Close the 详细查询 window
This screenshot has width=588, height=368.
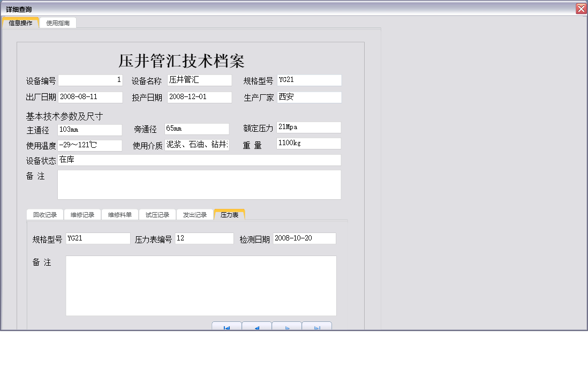(x=581, y=8)
